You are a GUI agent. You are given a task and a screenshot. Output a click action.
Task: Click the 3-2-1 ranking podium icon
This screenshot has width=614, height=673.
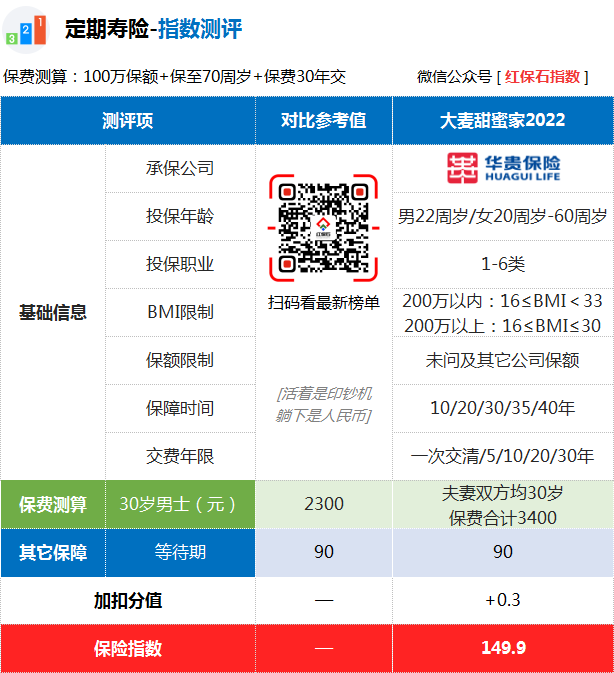click(26, 30)
